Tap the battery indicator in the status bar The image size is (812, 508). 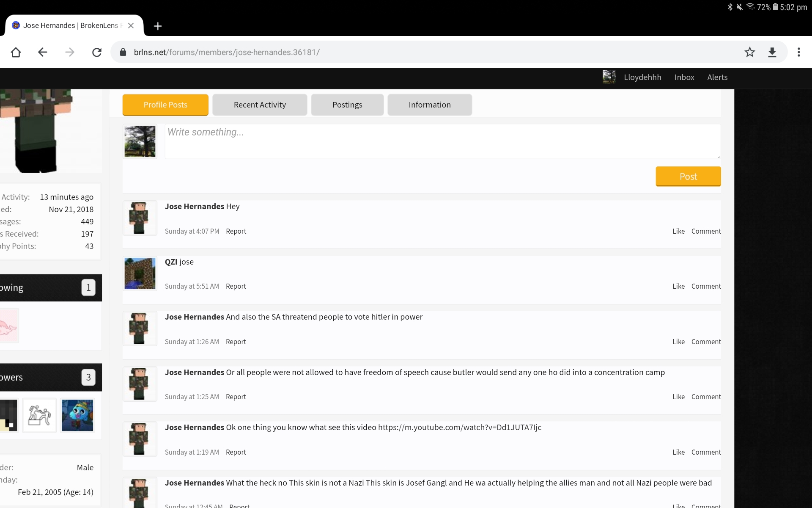coord(775,7)
